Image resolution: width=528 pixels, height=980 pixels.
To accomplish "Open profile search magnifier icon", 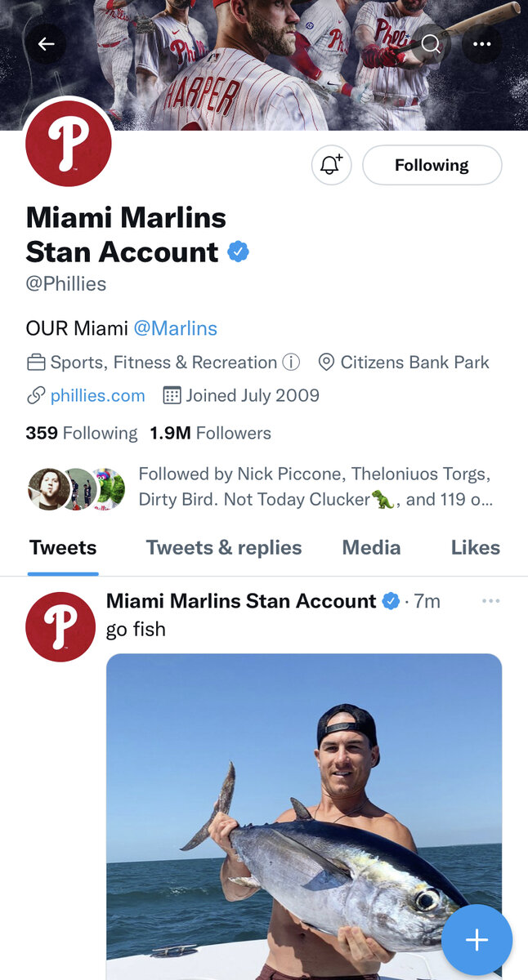I will coord(431,44).
